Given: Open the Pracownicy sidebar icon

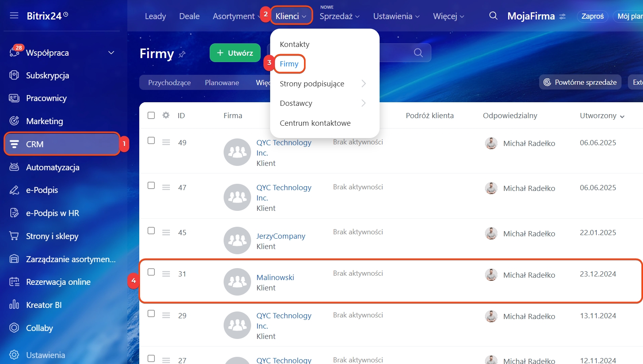Looking at the screenshot, I should pos(14,98).
